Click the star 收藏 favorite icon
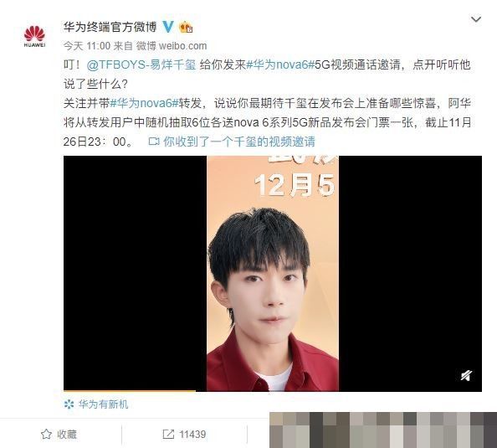497x448 pixels. pyautogui.click(x=46, y=434)
